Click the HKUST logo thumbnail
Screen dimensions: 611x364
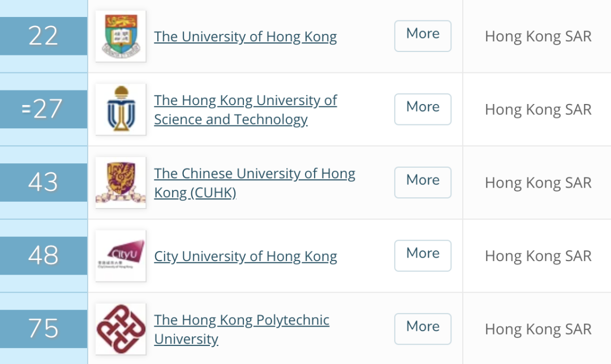click(x=121, y=110)
